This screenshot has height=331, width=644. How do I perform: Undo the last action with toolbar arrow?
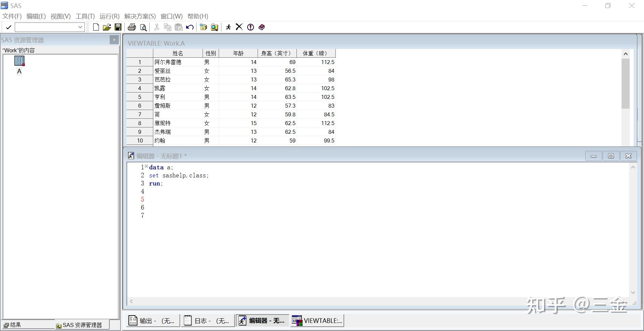point(190,27)
